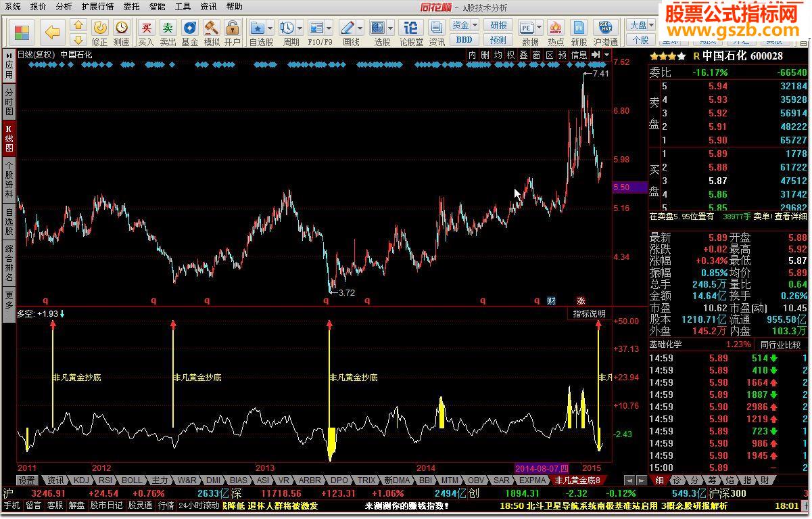Click the chart header forward-skip arrow icon
812x519 pixels.
[597, 55]
